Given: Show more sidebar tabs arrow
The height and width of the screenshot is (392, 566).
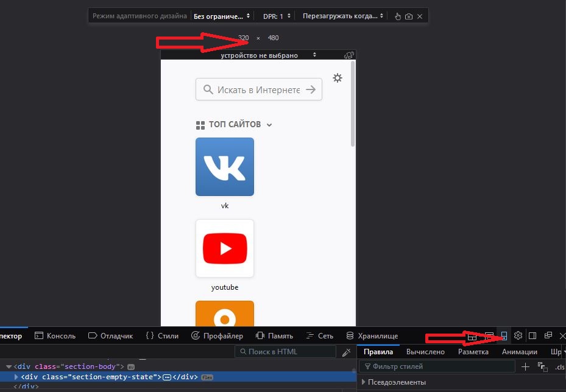Looking at the screenshot, I should [x=564, y=352].
